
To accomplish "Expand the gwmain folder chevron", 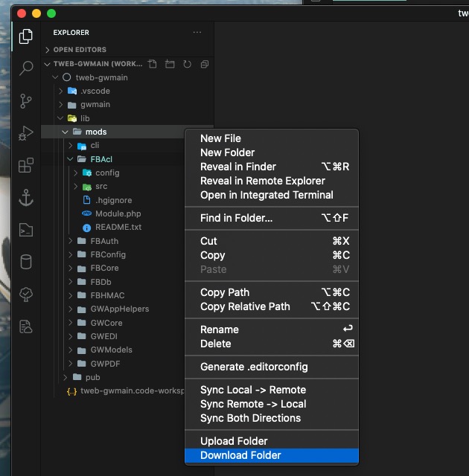I will [60, 104].
